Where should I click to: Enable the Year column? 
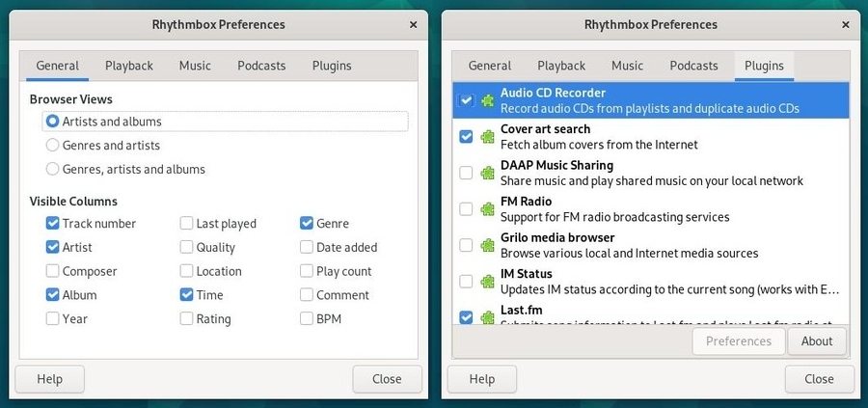53,319
